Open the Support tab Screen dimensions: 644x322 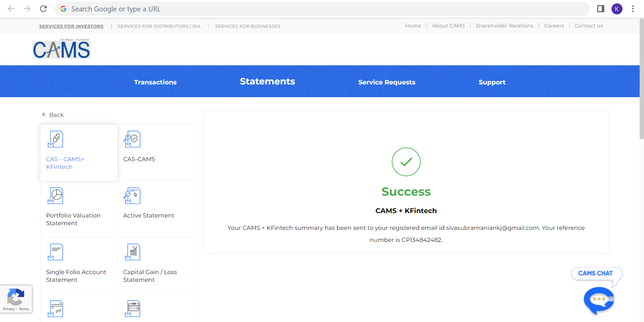point(492,82)
